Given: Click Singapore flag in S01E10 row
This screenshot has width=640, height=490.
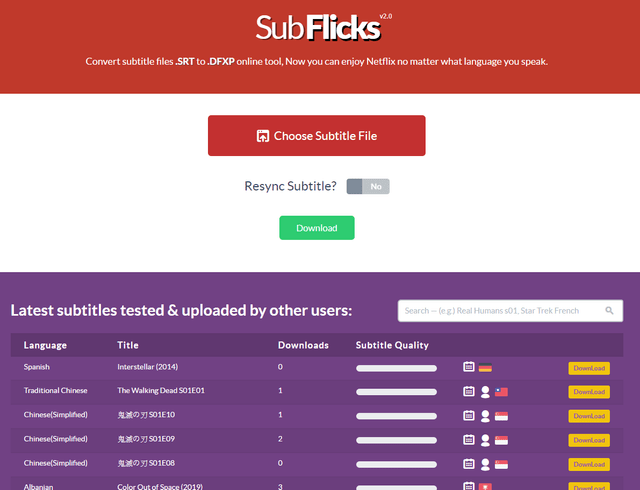Looking at the screenshot, I should (x=501, y=416).
